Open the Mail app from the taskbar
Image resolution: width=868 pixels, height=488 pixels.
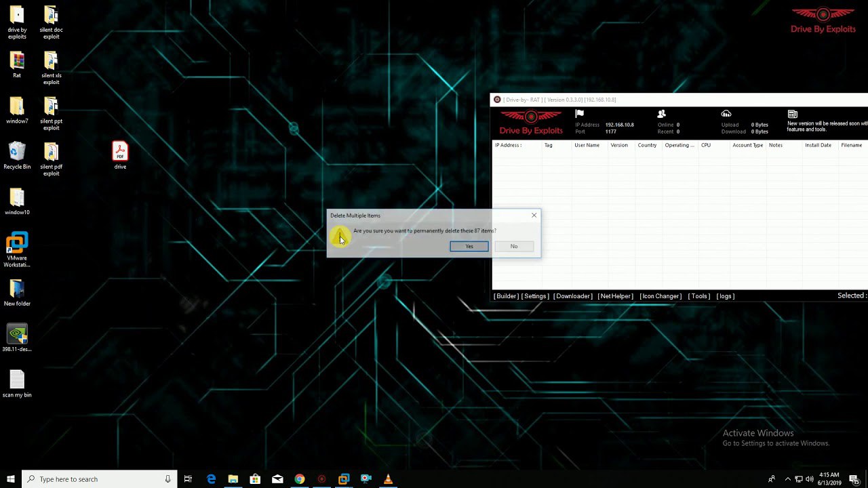pos(277,479)
